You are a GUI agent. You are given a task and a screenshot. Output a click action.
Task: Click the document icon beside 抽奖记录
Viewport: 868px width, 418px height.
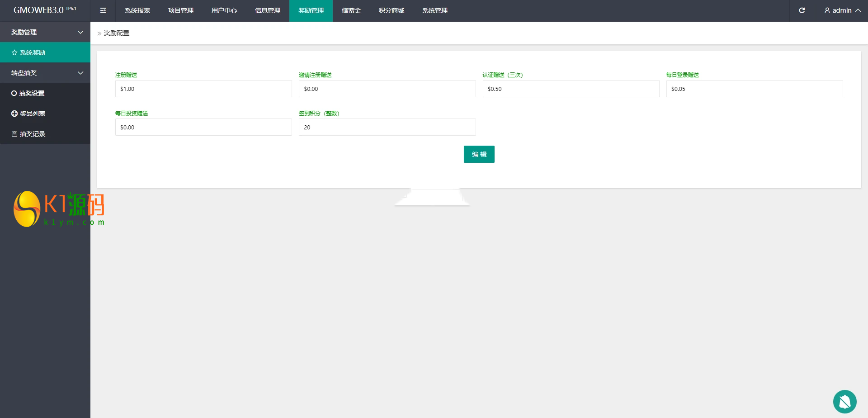14,134
